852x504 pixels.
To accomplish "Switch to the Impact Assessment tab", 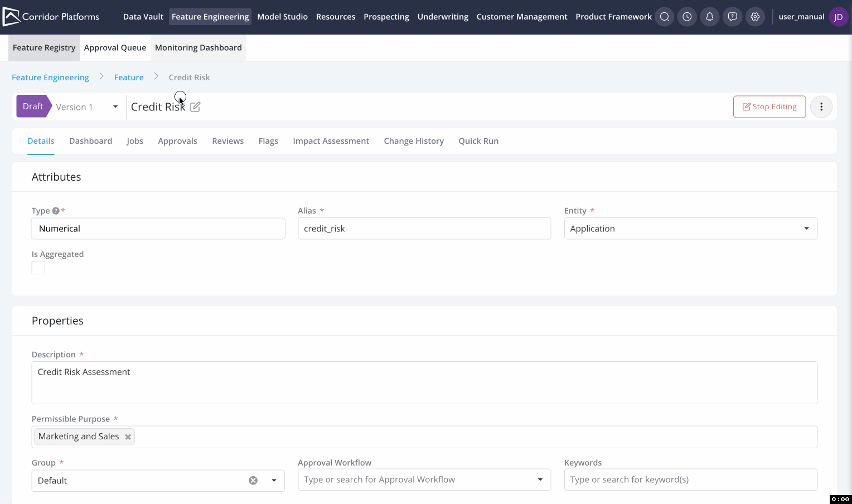I will (331, 141).
